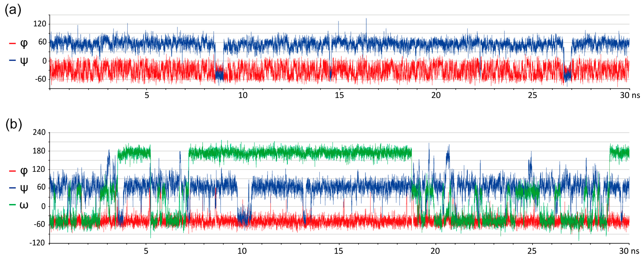Click the 5 x-axis tick label in panel (a)
Image resolution: width=644 pixels, height=260 pixels.
click(147, 95)
